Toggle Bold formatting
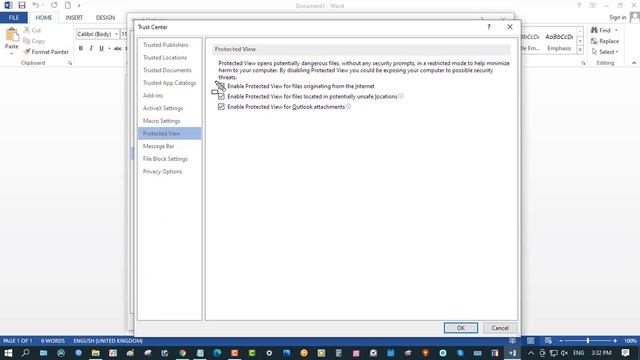This screenshot has height=360, width=640. [x=81, y=48]
